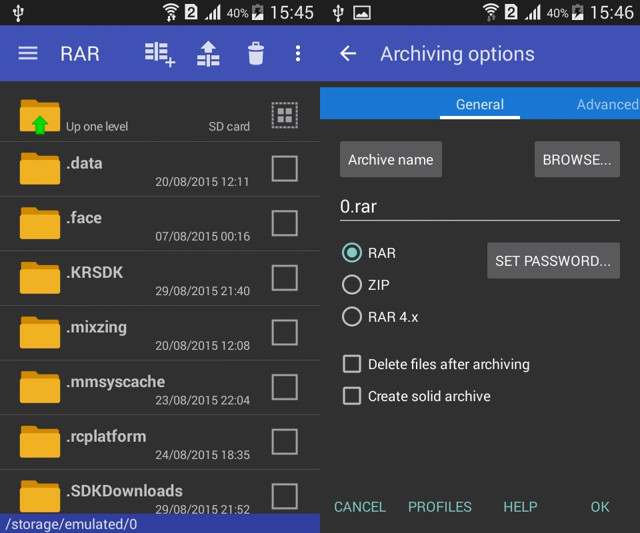Viewport: 640px width, 533px height.
Task: Enable Create solid archive option
Action: pos(352,396)
